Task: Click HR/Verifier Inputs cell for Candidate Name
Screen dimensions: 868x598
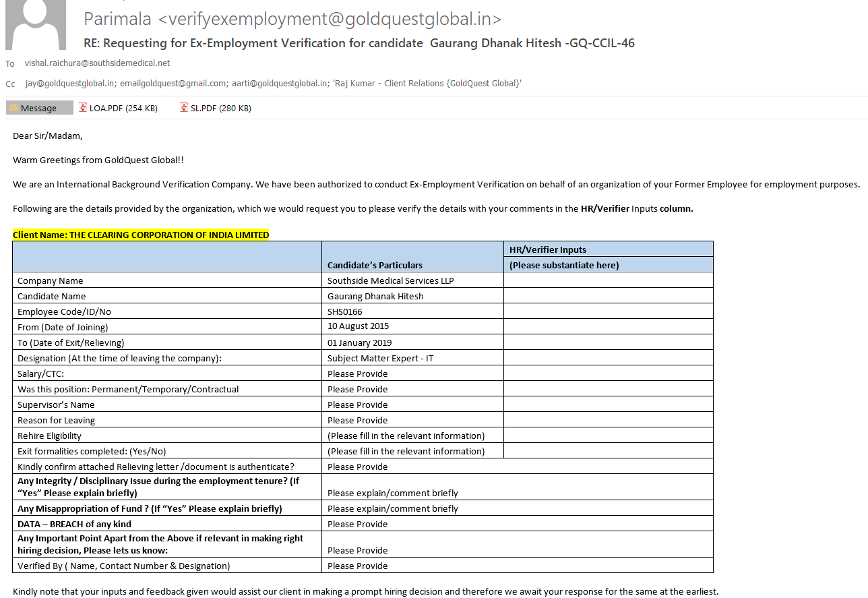Action: (608, 296)
